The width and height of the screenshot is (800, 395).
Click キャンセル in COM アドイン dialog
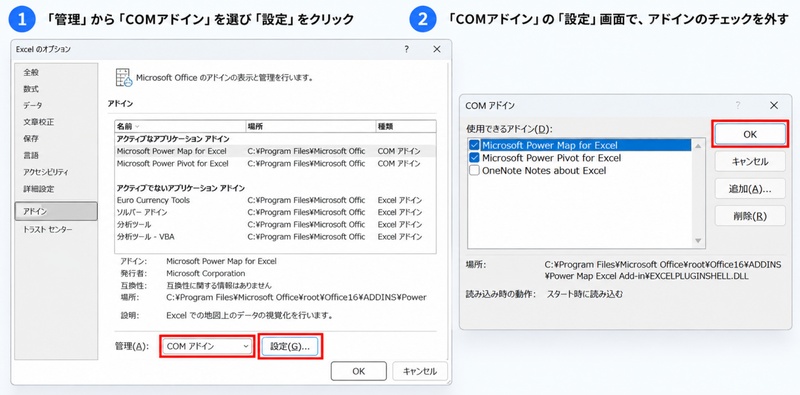pos(750,162)
